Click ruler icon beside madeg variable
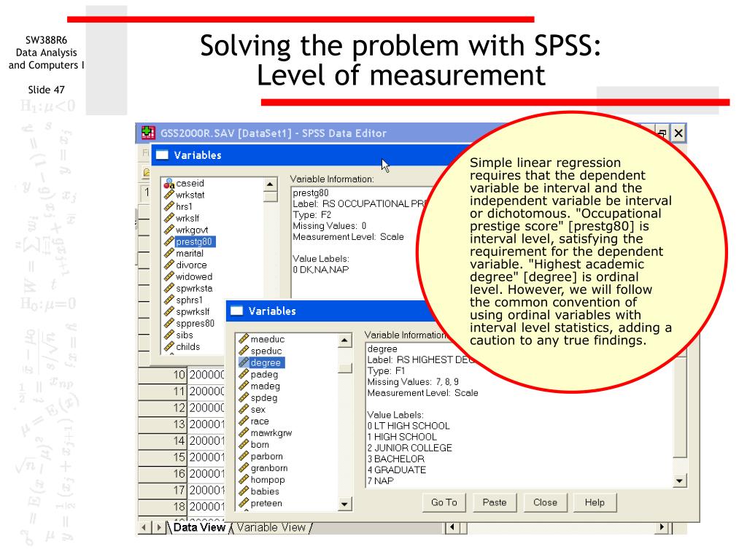 tap(244, 386)
